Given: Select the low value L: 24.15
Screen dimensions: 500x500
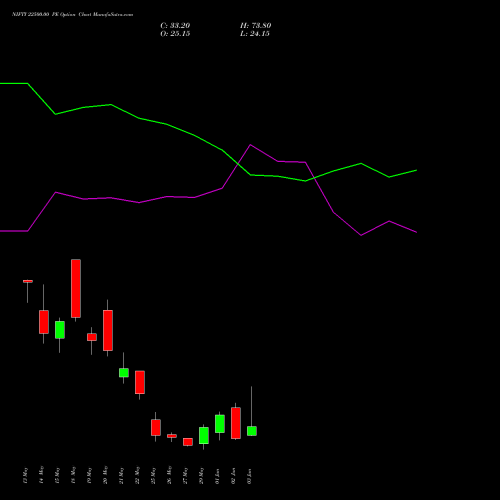Looking at the screenshot, I should [255, 34].
